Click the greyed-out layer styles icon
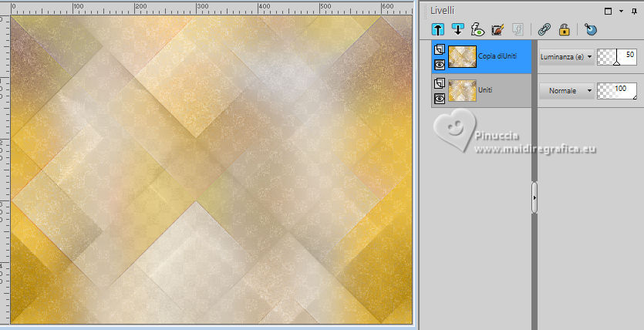Screen dimensions: 644x330 pyautogui.click(x=518, y=29)
